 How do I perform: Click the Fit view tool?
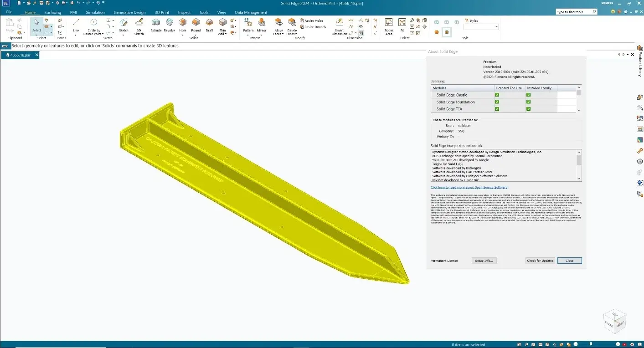[402, 24]
